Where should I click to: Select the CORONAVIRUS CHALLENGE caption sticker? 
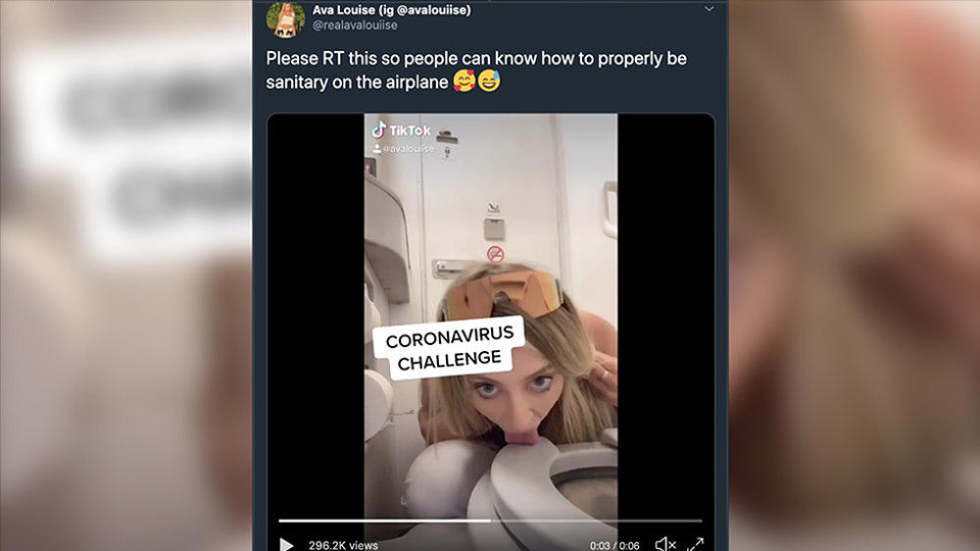click(450, 348)
